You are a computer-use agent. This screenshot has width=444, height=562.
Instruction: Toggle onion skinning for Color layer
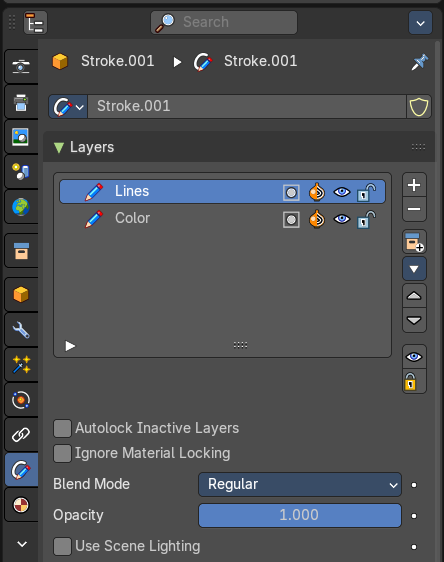click(x=317, y=219)
